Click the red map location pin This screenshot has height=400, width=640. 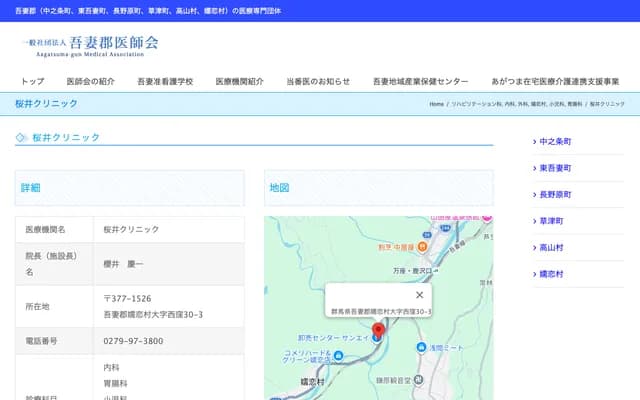click(x=378, y=332)
